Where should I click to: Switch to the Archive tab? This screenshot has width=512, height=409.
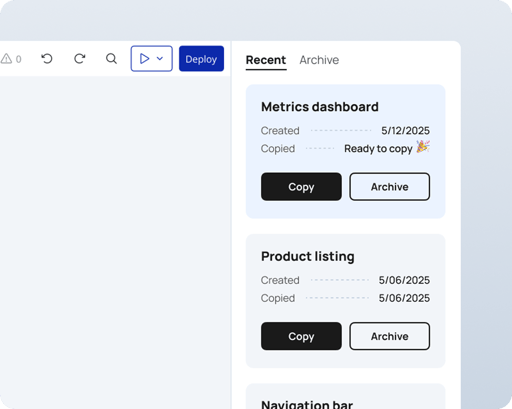point(319,60)
